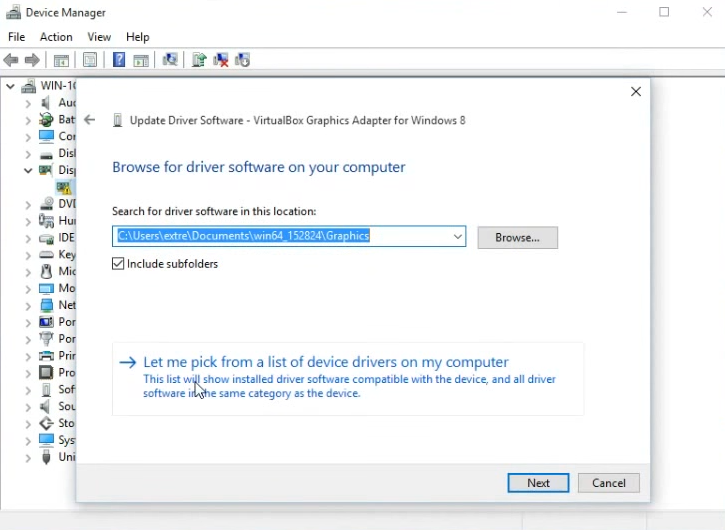Collapse the Display adapters node
This screenshot has width=725, height=530.
pos(28,171)
